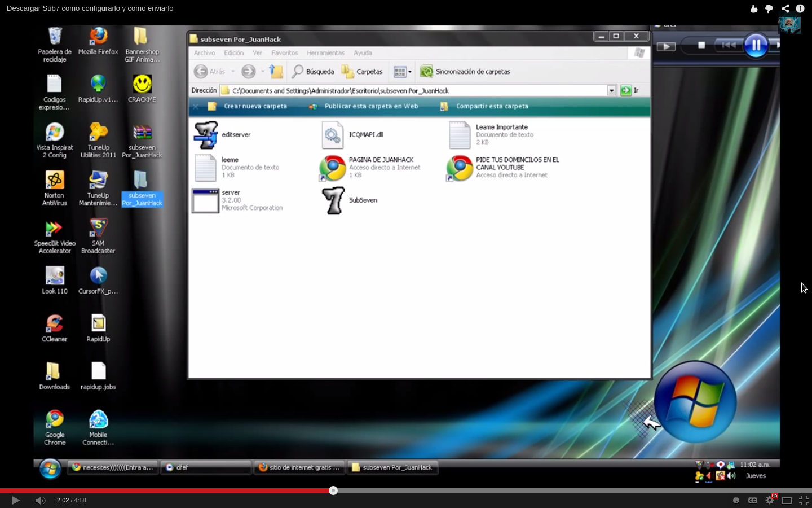The width and height of the screenshot is (812, 508).
Task: Go back with the Atrás button
Action: pos(210,72)
